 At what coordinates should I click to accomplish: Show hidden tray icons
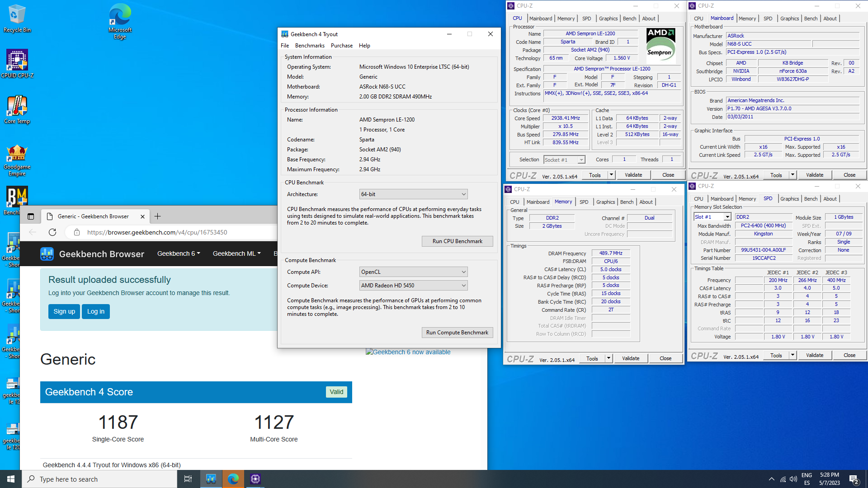(772, 479)
